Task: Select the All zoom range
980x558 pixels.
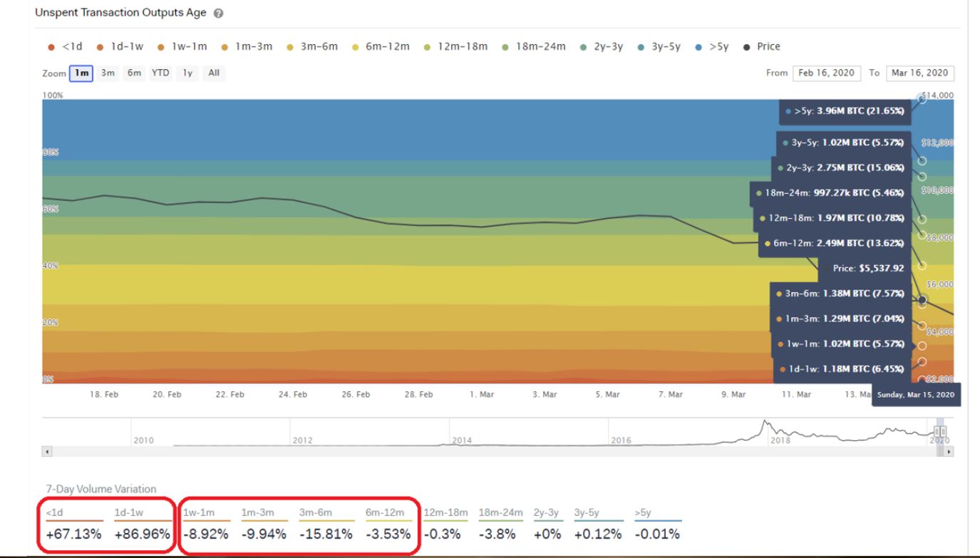Action: (x=214, y=73)
